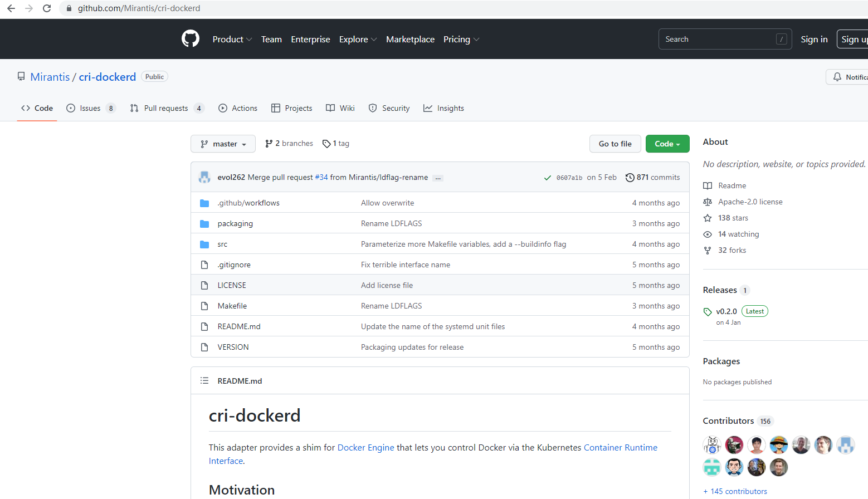
Task: Open the Insights tab
Action: pyautogui.click(x=443, y=108)
